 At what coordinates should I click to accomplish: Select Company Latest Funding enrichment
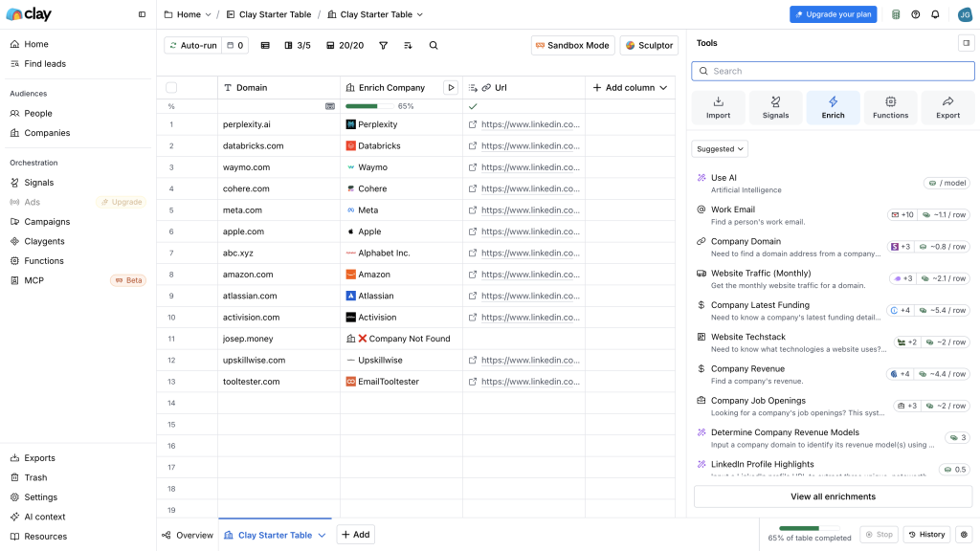pyautogui.click(x=834, y=311)
